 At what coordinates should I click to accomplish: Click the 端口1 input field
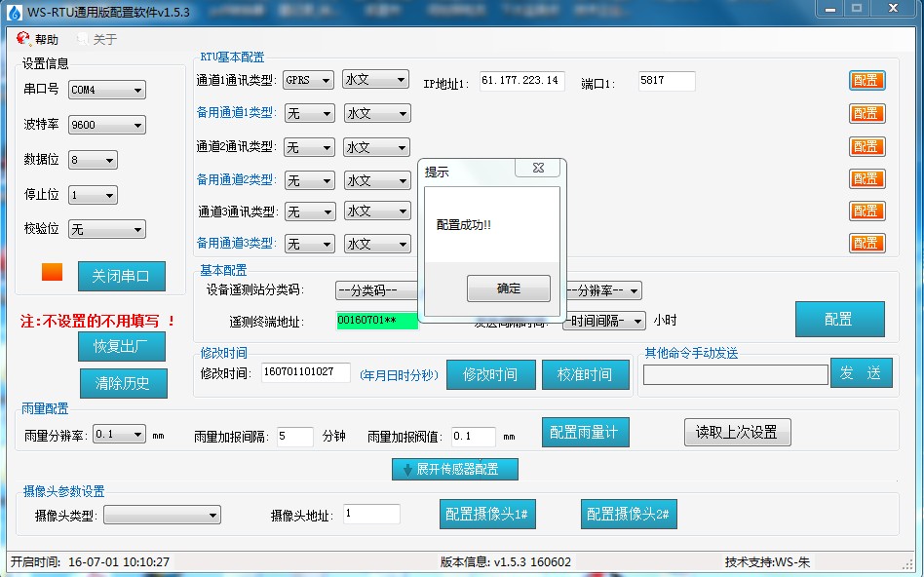[667, 81]
